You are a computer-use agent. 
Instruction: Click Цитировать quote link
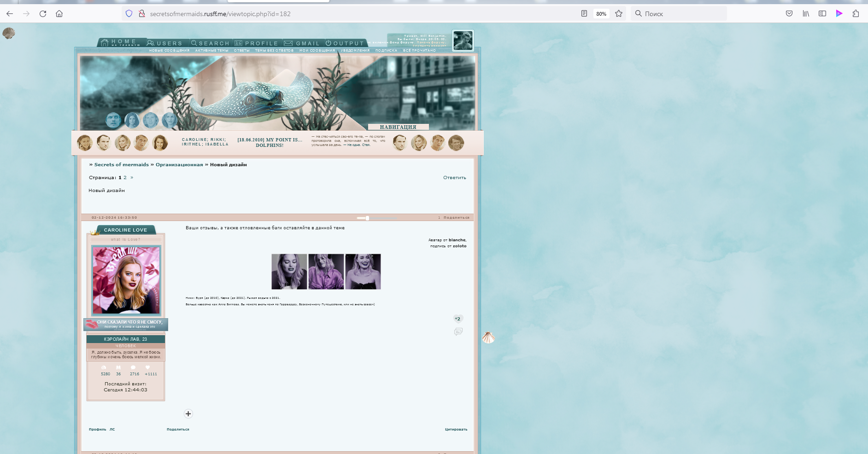coord(456,430)
